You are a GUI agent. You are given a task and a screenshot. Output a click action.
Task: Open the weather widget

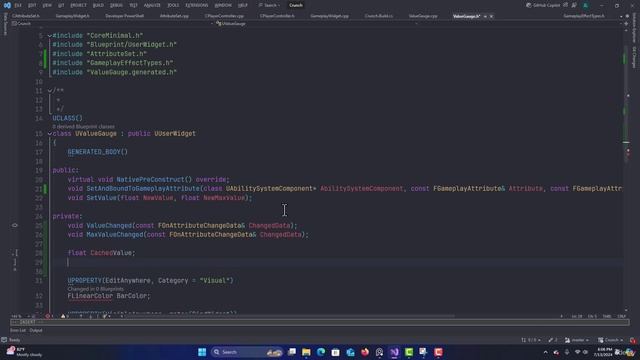pyautogui.click(x=24, y=352)
